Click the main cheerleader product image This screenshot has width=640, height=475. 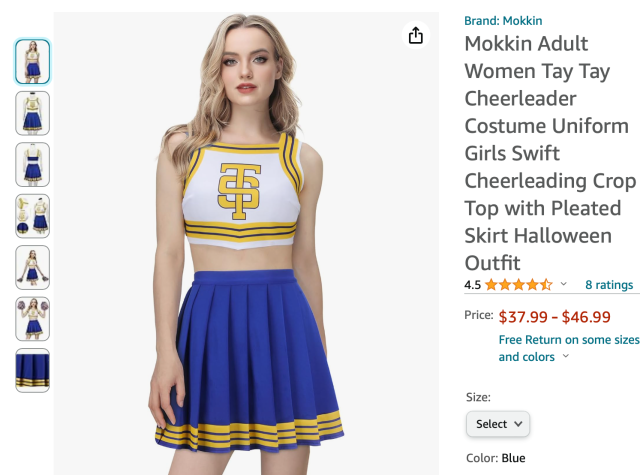[245, 240]
